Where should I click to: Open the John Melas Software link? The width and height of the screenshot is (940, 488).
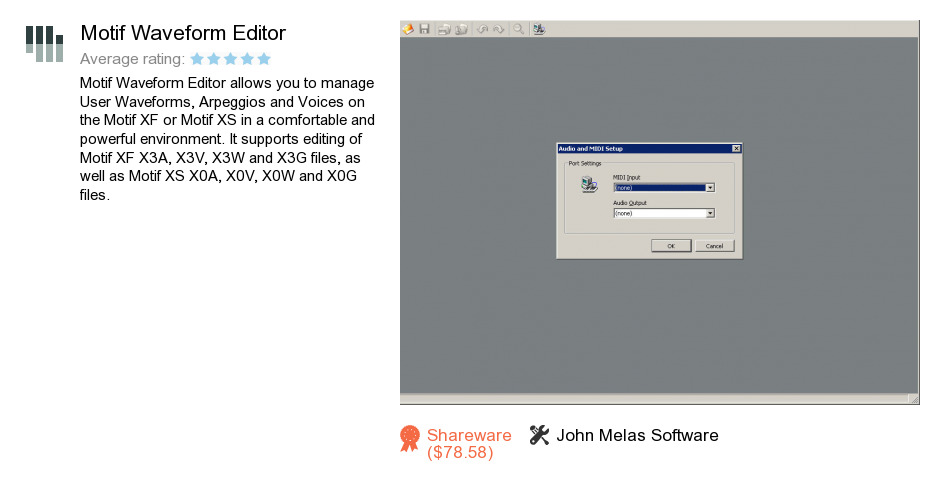(x=637, y=435)
